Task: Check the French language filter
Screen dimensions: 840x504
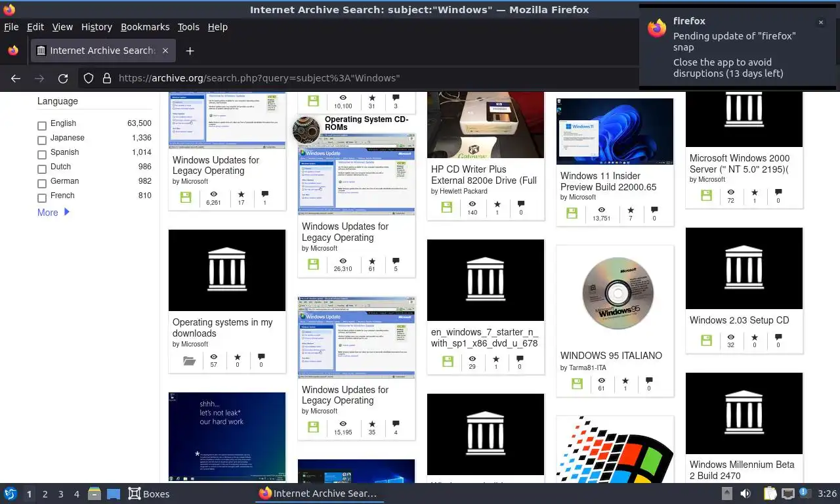Action: pos(42,198)
